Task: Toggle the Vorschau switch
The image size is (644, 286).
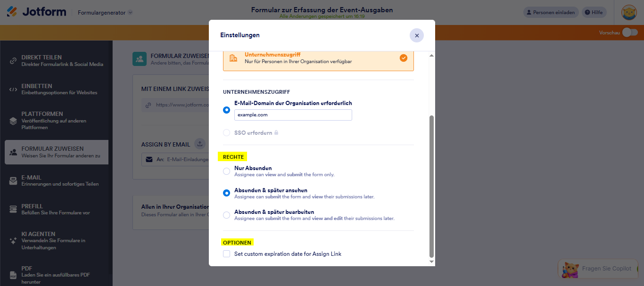Action: pyautogui.click(x=630, y=33)
